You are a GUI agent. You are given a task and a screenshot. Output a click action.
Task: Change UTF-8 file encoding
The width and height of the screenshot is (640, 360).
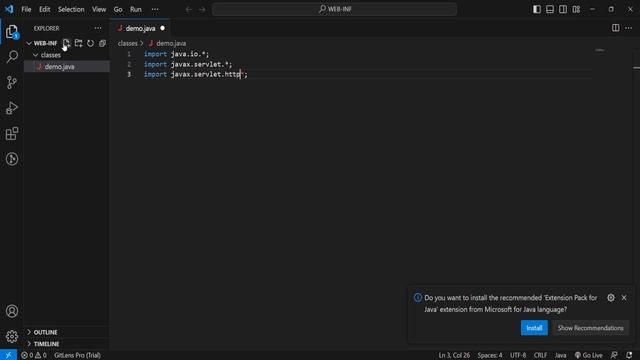coord(518,355)
